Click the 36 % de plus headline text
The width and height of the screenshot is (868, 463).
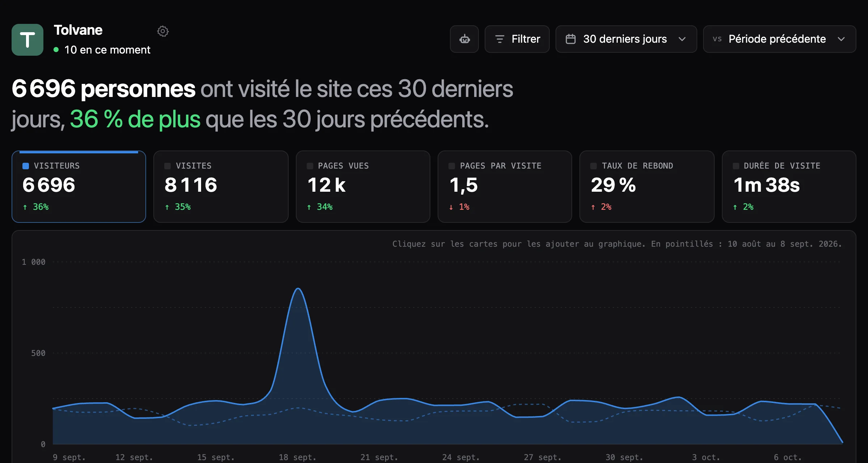[x=135, y=119]
